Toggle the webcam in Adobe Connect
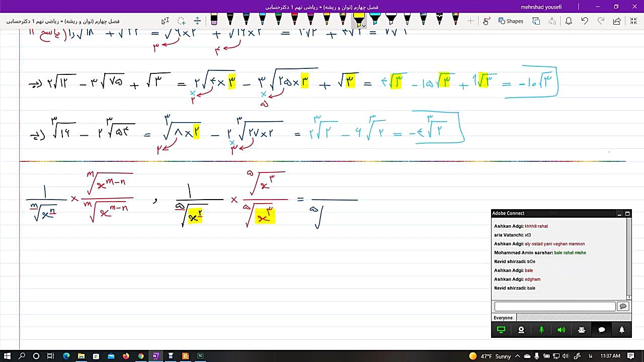The width and height of the screenshot is (644, 362). click(521, 330)
